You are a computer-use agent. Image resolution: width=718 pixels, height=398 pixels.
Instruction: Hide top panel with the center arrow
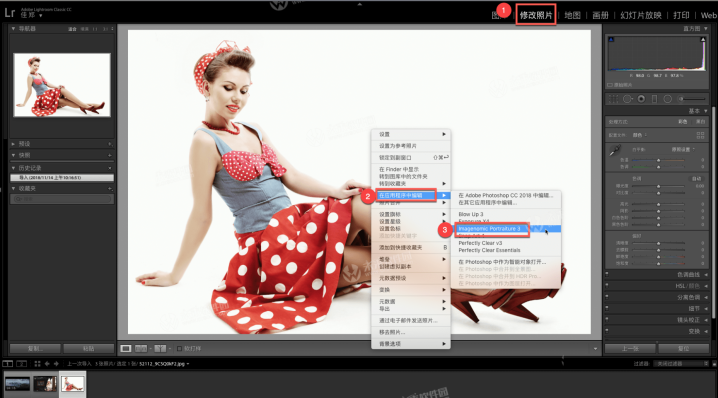click(359, 4)
